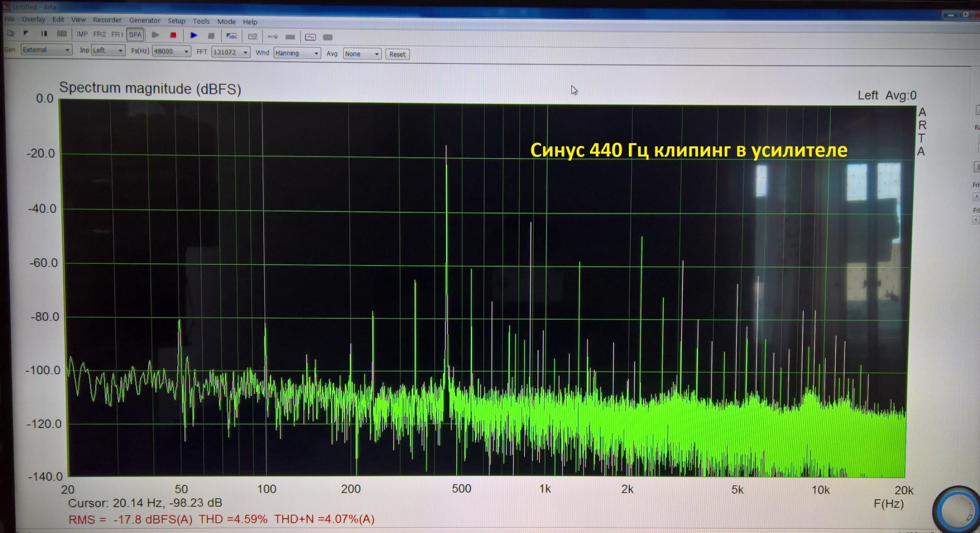Image resolution: width=980 pixels, height=533 pixels.
Task: Open the Wnd Hanning window dropdown
Action: click(x=297, y=53)
